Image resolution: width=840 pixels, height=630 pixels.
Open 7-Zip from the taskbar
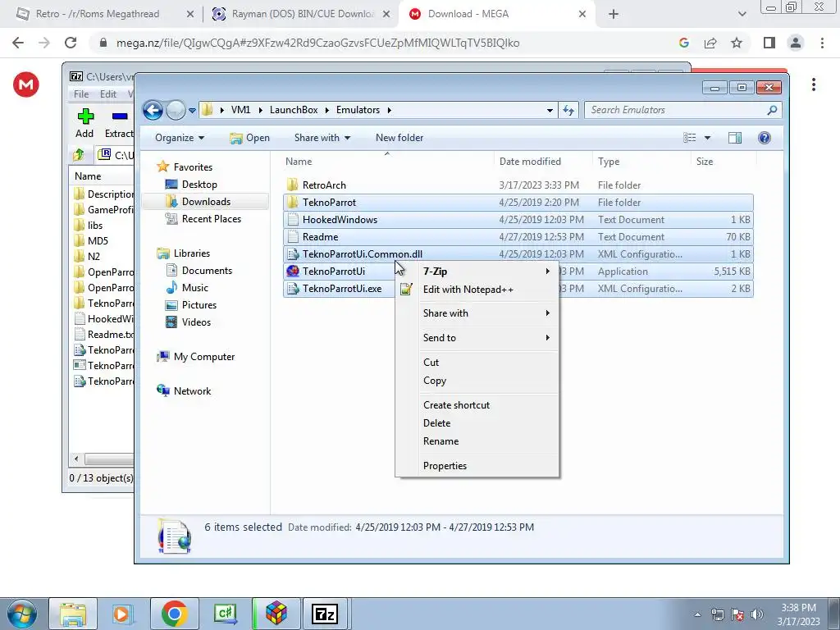click(325, 614)
